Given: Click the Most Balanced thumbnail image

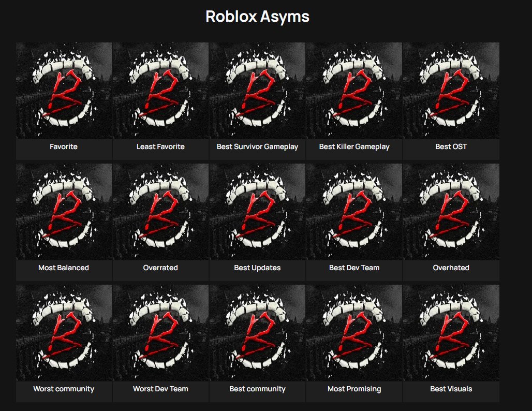Looking at the screenshot, I should click(64, 211).
